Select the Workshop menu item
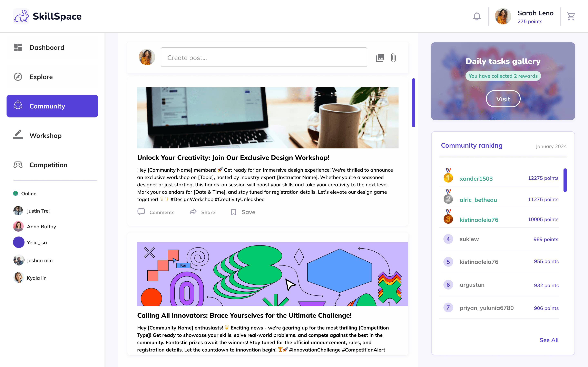Image resolution: width=588 pixels, height=367 pixels. [52, 135]
